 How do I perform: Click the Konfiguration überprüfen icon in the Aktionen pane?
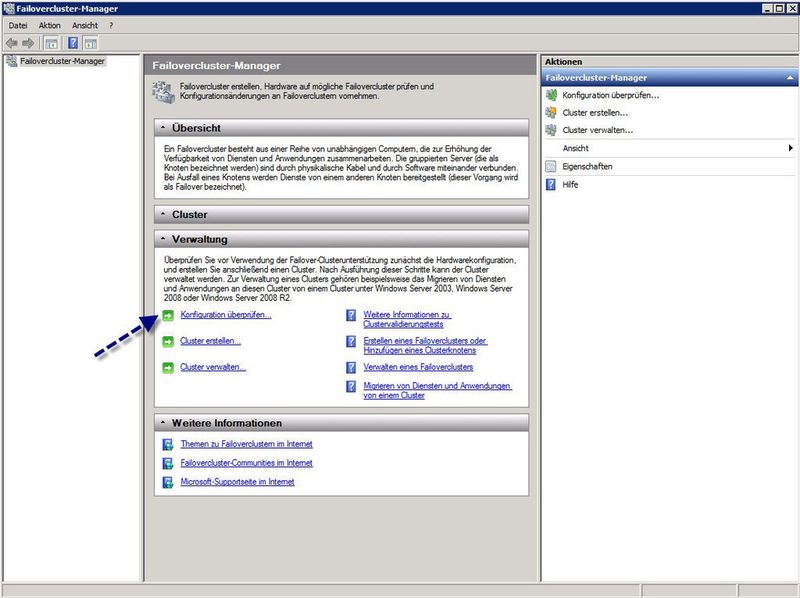tap(551, 95)
